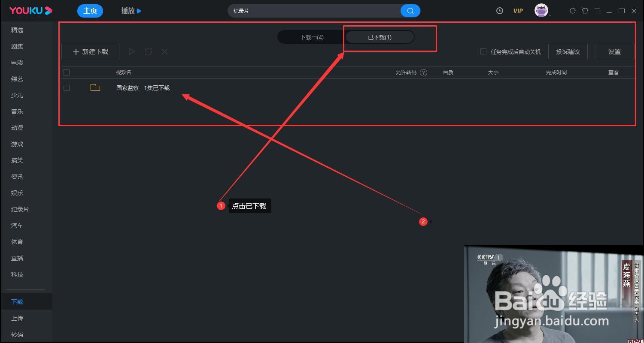Viewport: 644px width, 343px height.
Task: Select 电影 in the sidebar
Action: coord(17,63)
